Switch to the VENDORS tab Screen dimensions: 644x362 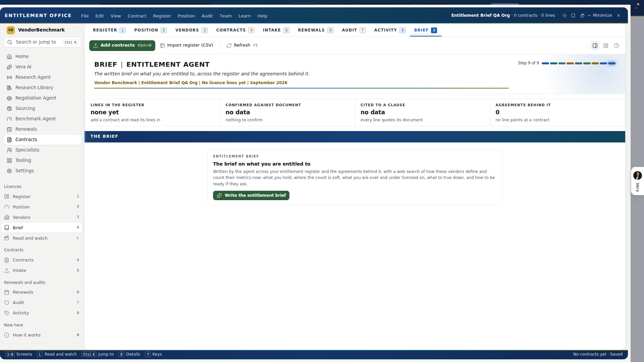(x=191, y=30)
